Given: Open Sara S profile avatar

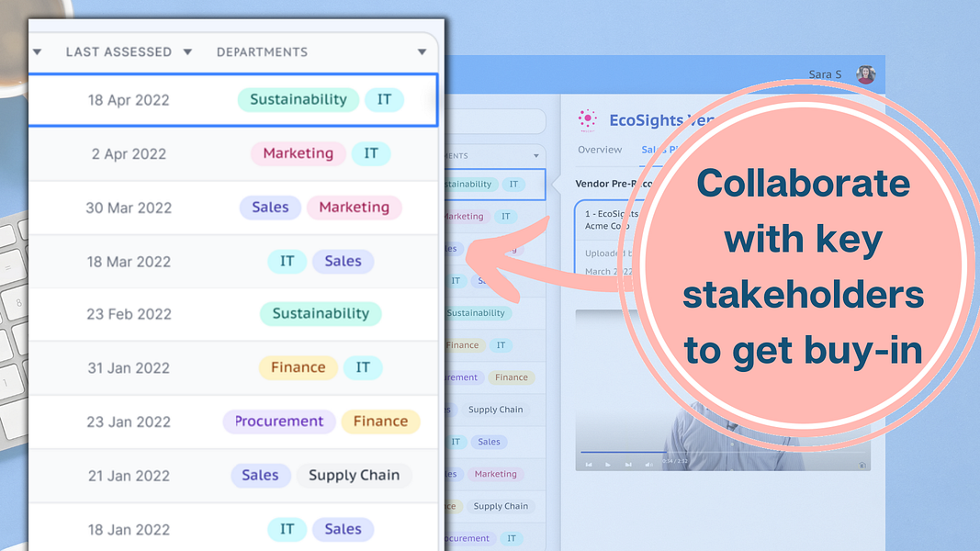Looking at the screenshot, I should (x=865, y=74).
